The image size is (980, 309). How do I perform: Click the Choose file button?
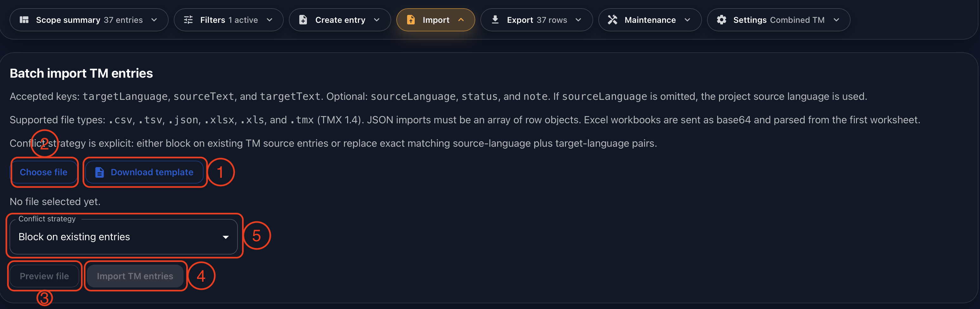click(43, 172)
